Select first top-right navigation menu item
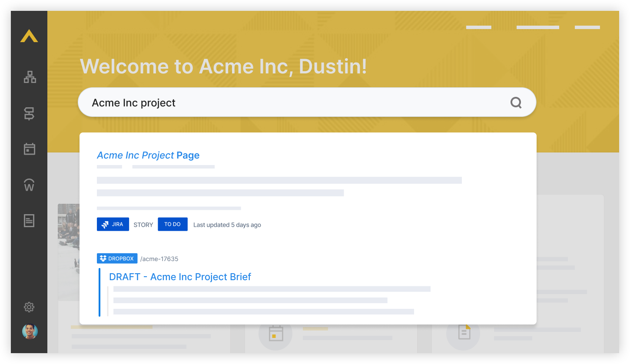The height and width of the screenshot is (364, 630). tap(478, 27)
